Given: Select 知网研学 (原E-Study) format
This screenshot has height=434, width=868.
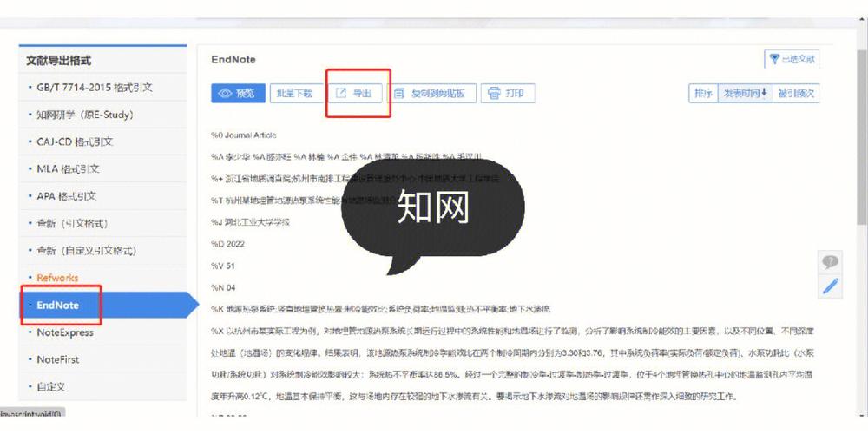Looking at the screenshot, I should pyautogui.click(x=103, y=115).
